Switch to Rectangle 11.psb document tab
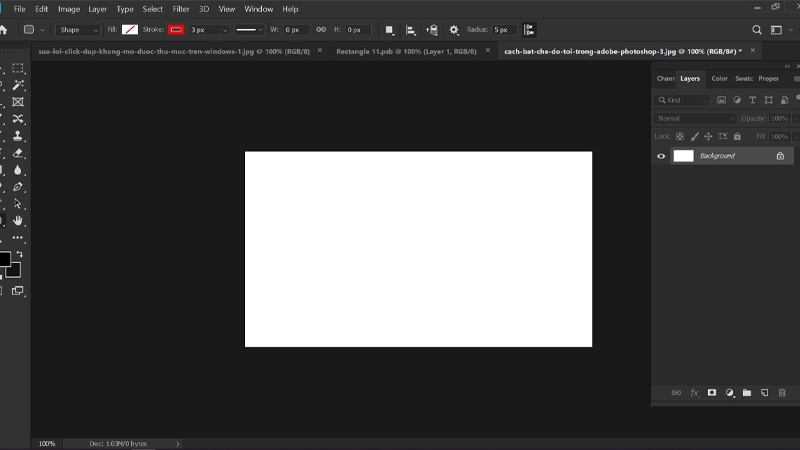The height and width of the screenshot is (450, 800). pyautogui.click(x=406, y=52)
